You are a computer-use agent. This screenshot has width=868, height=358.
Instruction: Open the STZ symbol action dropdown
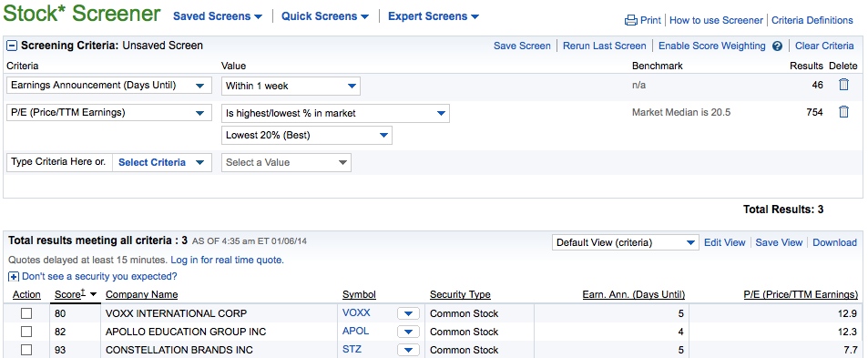click(409, 350)
